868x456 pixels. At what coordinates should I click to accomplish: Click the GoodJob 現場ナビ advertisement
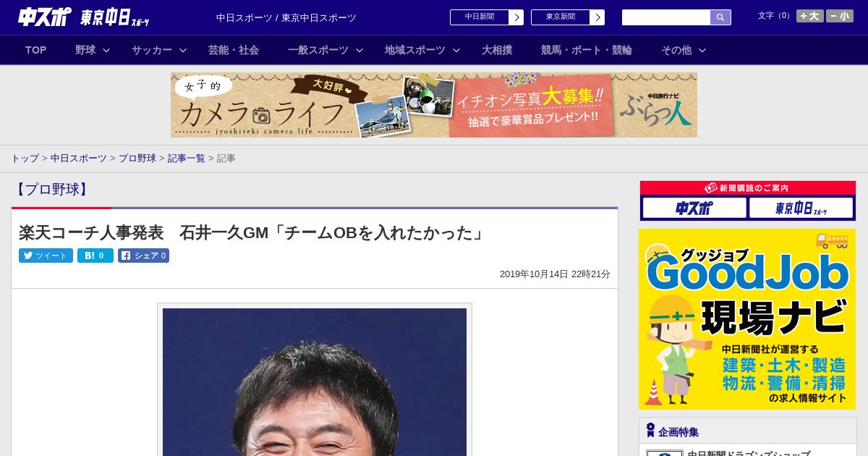[x=747, y=319]
